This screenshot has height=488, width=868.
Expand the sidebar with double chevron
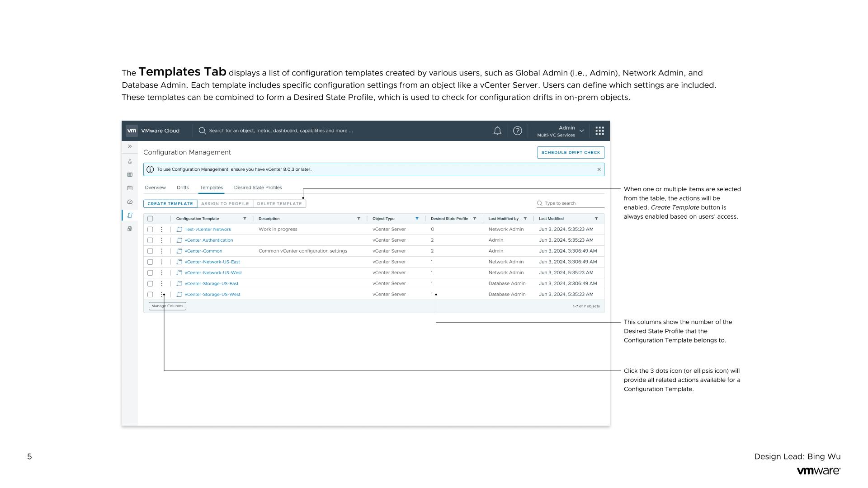coord(130,146)
